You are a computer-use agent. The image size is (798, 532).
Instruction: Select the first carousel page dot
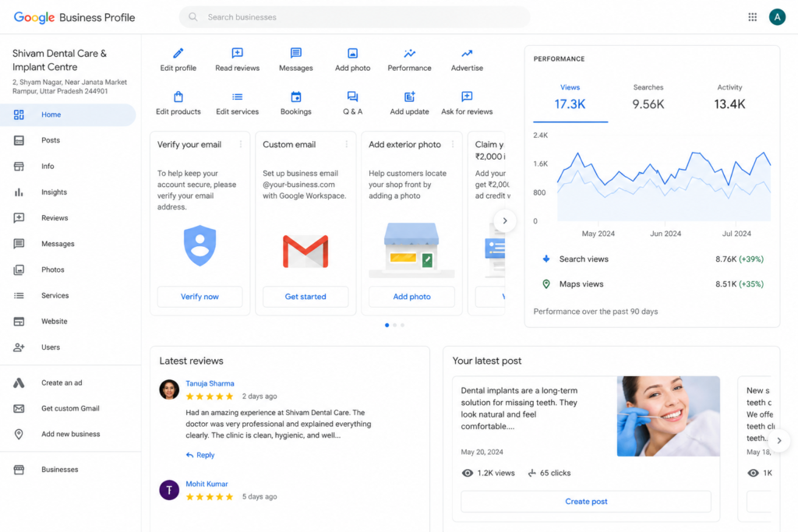coord(387,325)
